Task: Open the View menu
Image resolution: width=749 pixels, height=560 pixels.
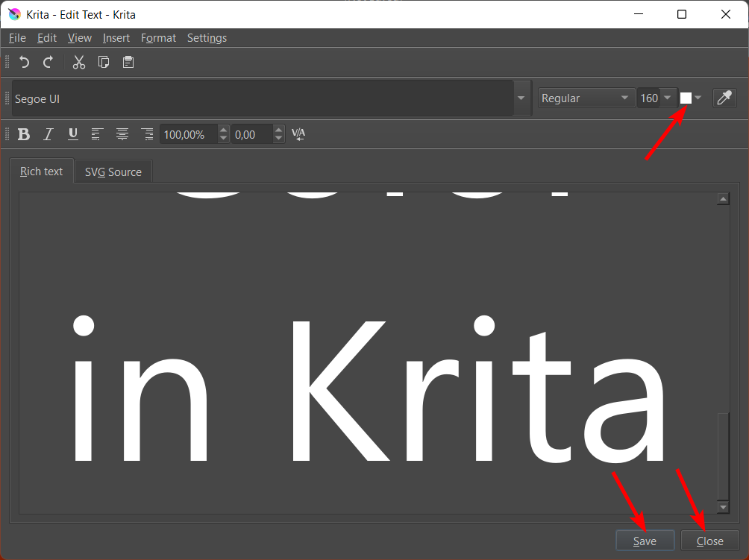Action: tap(79, 38)
